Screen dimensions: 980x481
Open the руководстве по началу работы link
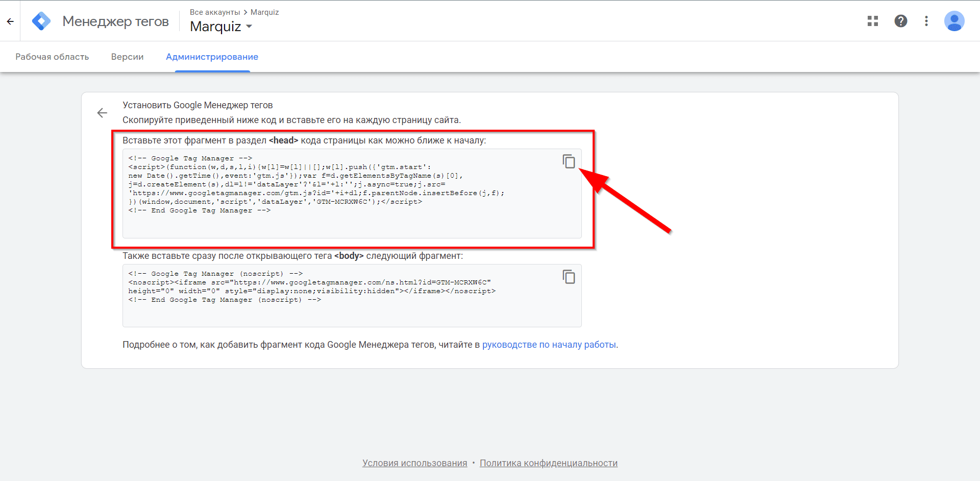(x=549, y=345)
